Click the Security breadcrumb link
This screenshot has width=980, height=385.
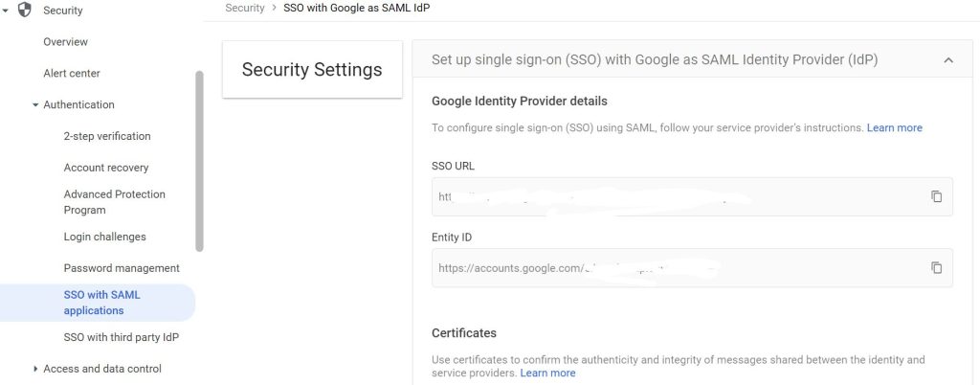(245, 8)
